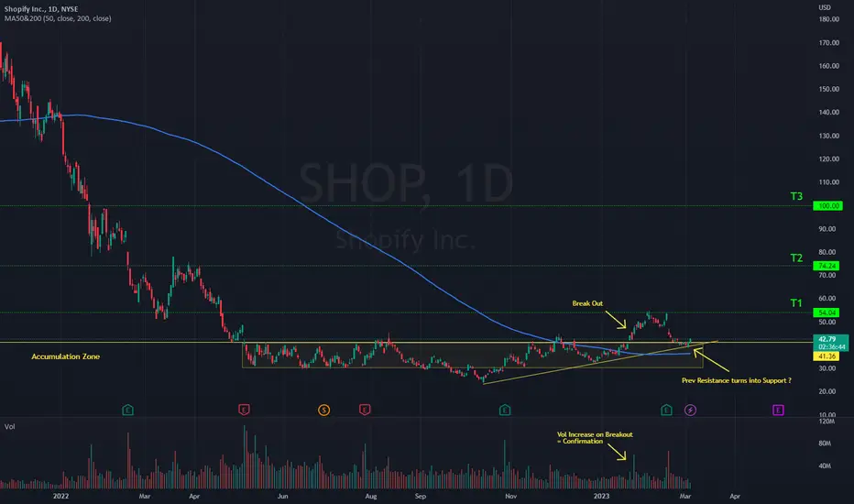Click the 80M volume axis value
The width and height of the screenshot is (854, 504).
pyautogui.click(x=825, y=444)
